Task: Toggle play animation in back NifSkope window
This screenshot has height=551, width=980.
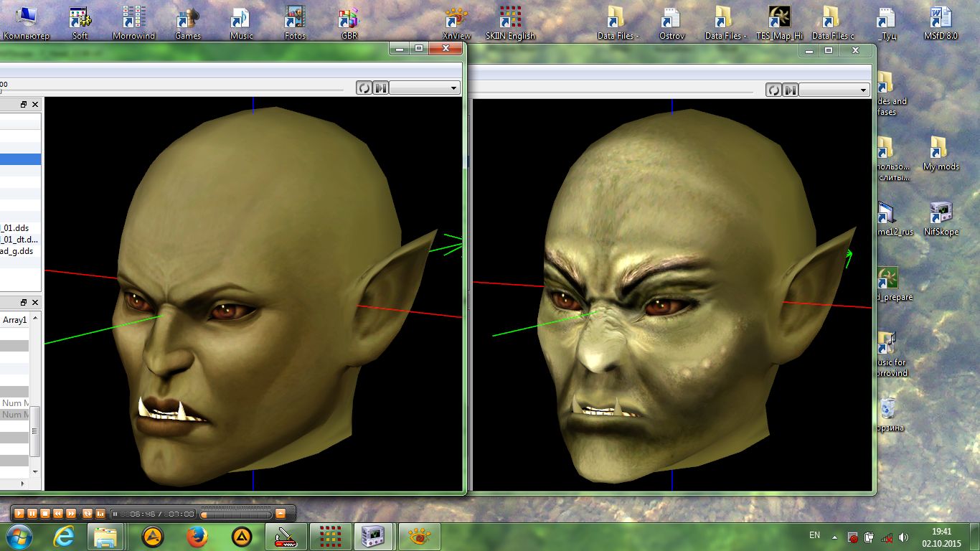Action: click(x=789, y=90)
